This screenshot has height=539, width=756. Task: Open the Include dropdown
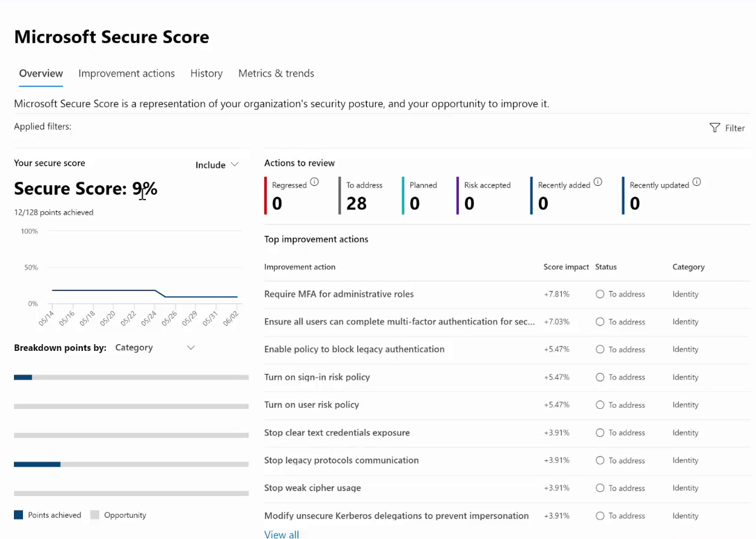click(217, 165)
